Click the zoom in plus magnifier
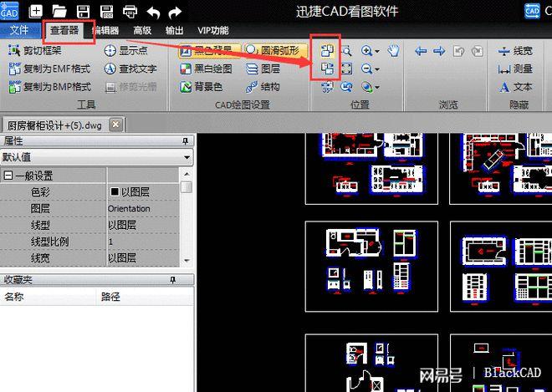 click(366, 51)
